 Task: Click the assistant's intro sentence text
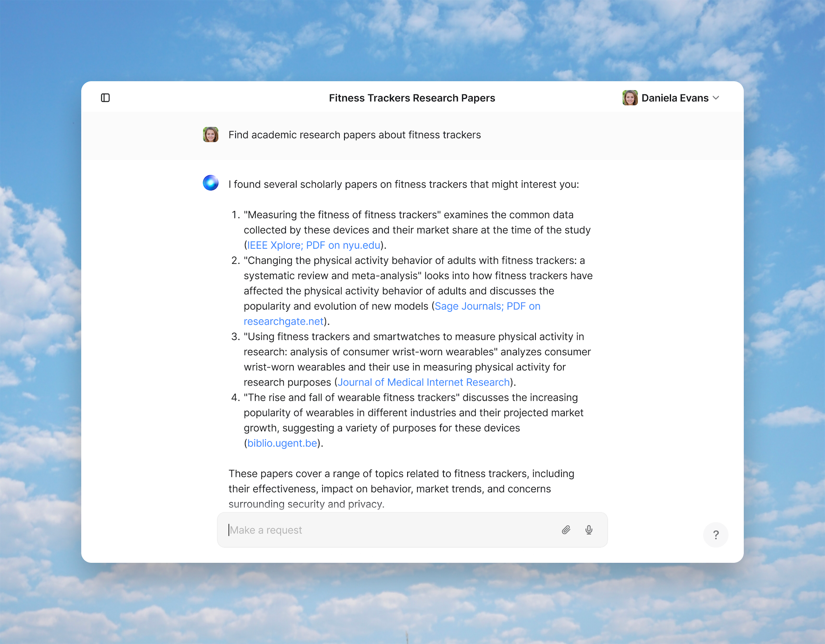click(403, 184)
